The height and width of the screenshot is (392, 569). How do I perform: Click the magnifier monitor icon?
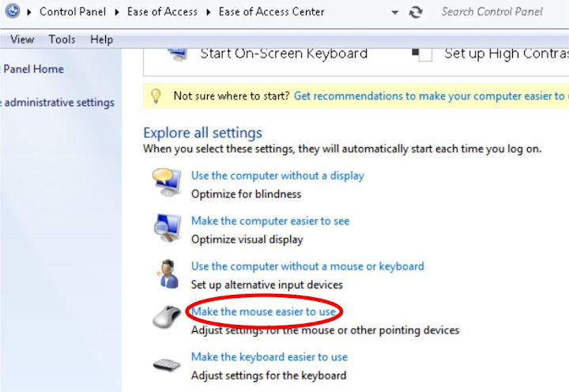[166, 228]
